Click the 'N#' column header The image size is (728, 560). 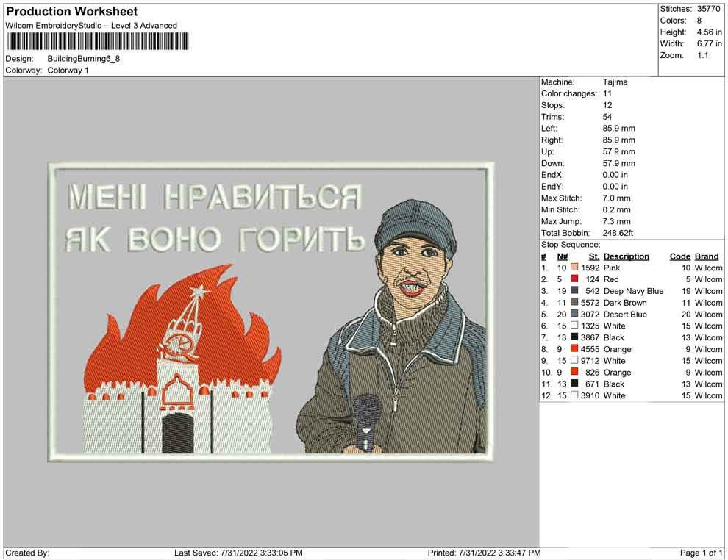pyautogui.click(x=563, y=256)
